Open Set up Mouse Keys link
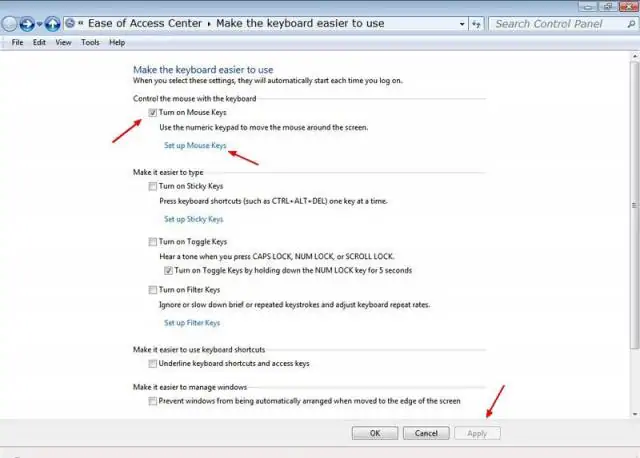 pyautogui.click(x=195, y=145)
